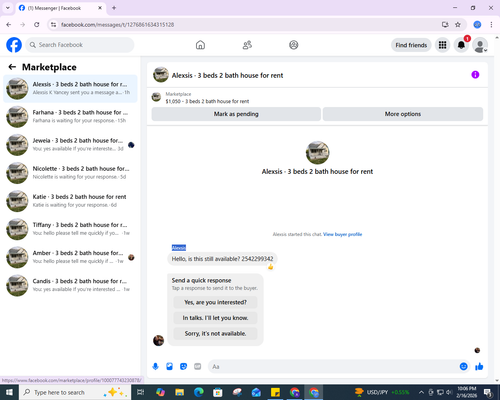This screenshot has height=400, width=500.
Task: Click the large house listing photo in chat
Action: click(317, 153)
